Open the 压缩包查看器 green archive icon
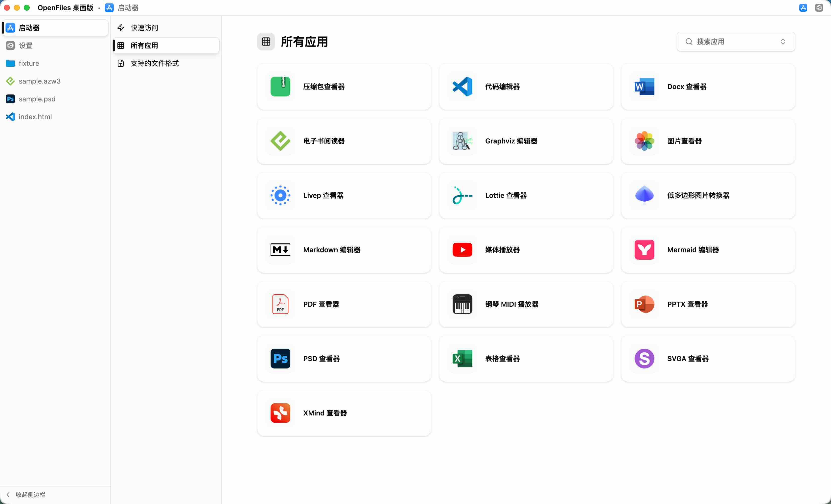This screenshot has width=831, height=504. point(280,87)
